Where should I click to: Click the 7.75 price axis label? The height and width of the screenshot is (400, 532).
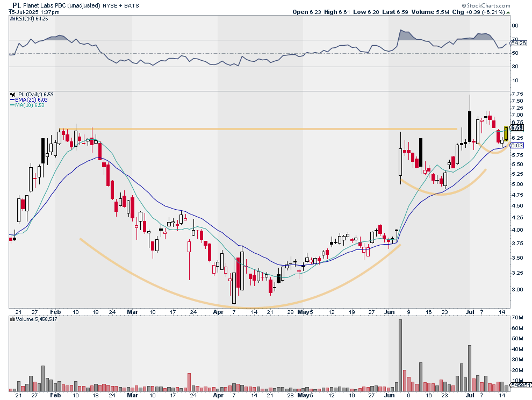point(517,94)
